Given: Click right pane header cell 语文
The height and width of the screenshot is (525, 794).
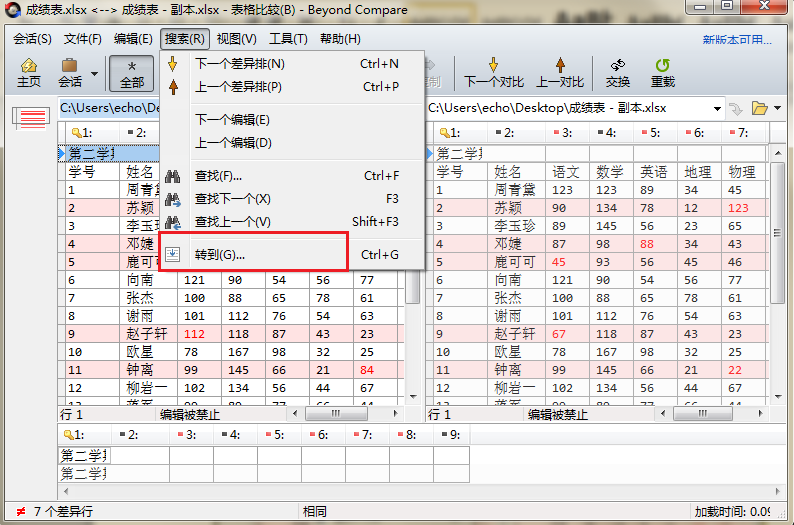Looking at the screenshot, I should pyautogui.click(x=565, y=172).
